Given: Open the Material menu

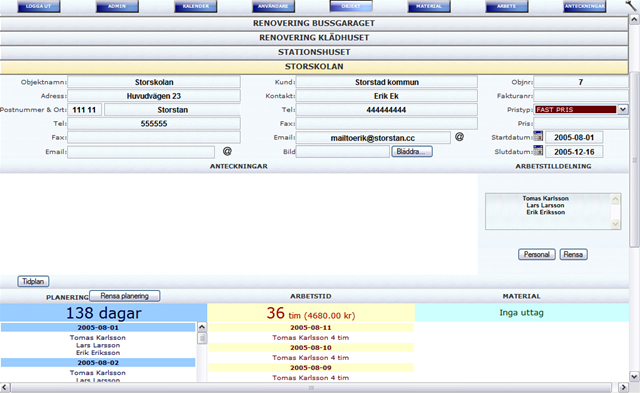Looking at the screenshot, I should [429, 6].
